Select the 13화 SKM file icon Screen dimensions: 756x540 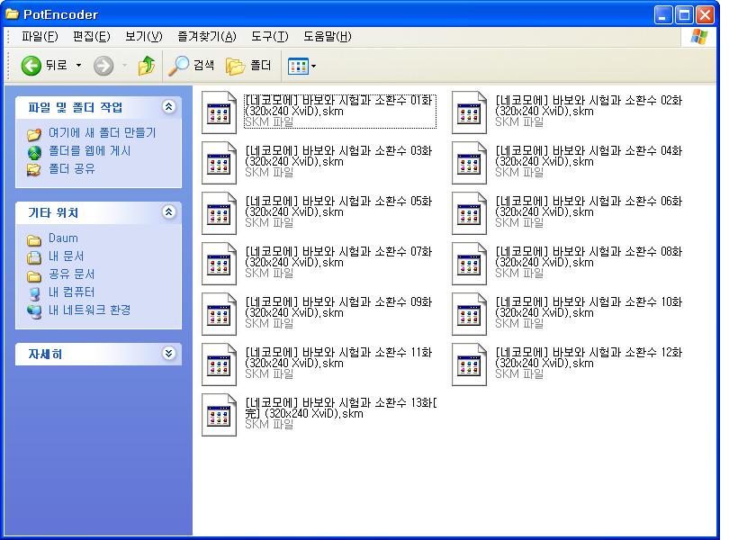(x=219, y=414)
